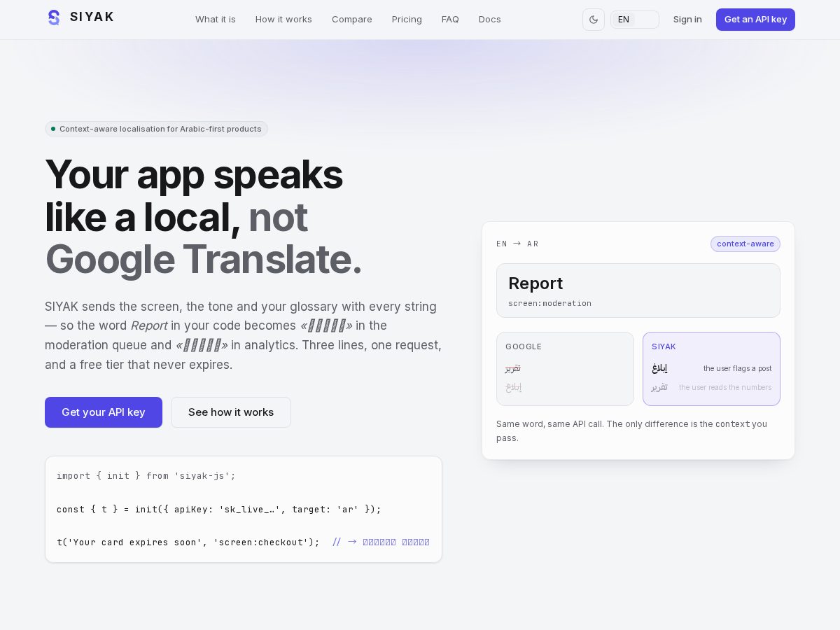Open the What it is section
Image resolution: width=840 pixels, height=630 pixels.
pyautogui.click(x=216, y=20)
